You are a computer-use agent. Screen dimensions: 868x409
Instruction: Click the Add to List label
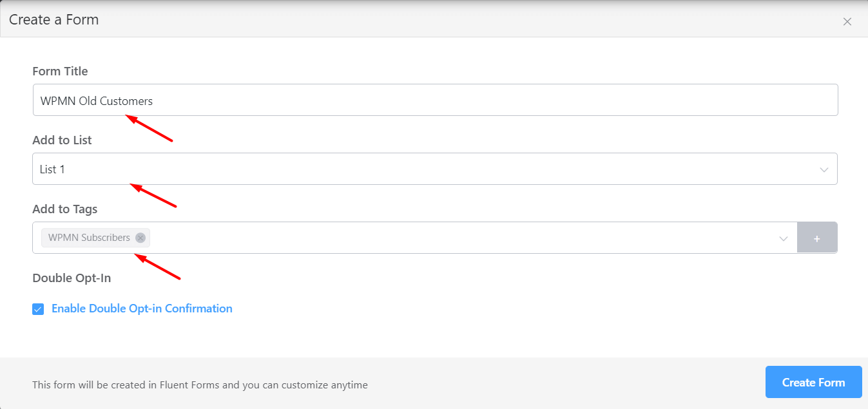(62, 140)
